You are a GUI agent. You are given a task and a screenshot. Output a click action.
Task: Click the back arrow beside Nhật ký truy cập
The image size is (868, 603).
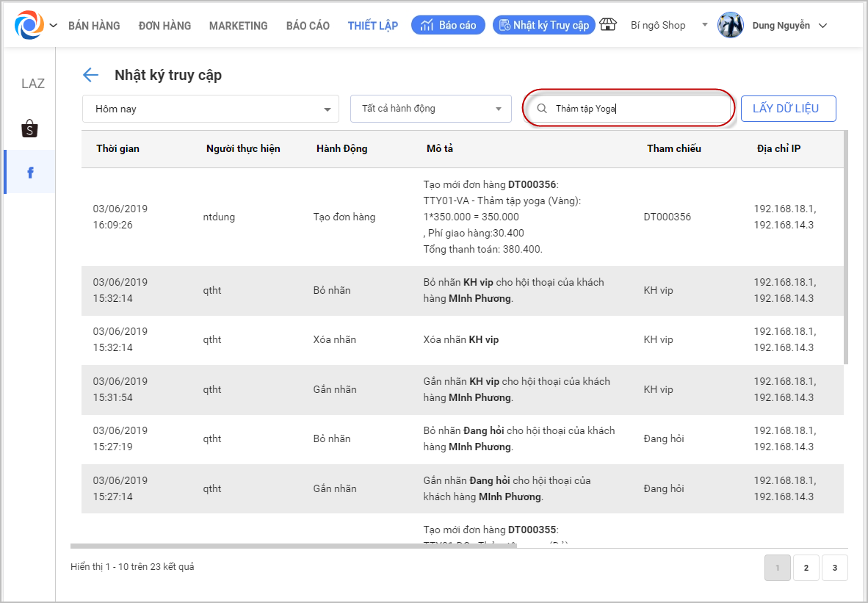(90, 75)
